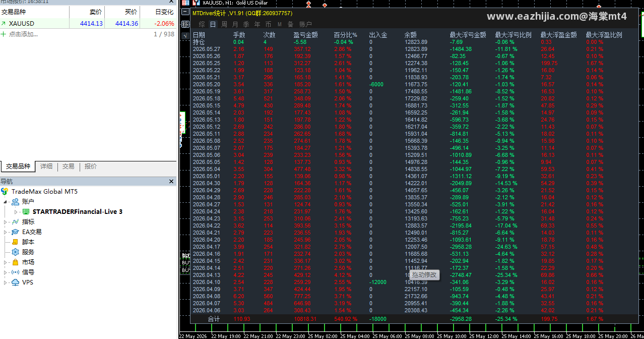Expand the 指标 tree node arrow
644x339 pixels.
click(6, 221)
